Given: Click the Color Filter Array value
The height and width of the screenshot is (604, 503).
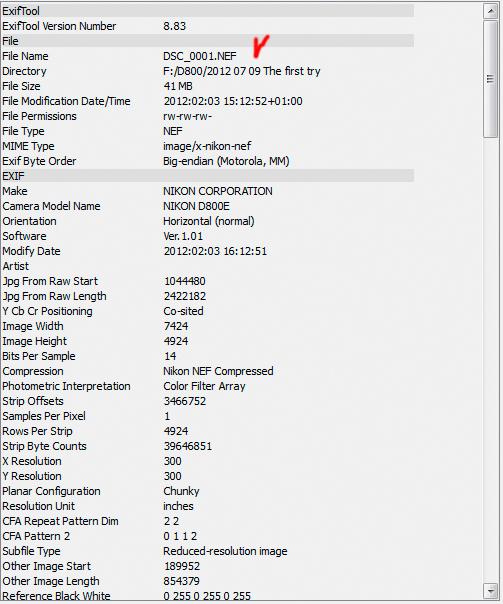Looking at the screenshot, I should point(204,386).
